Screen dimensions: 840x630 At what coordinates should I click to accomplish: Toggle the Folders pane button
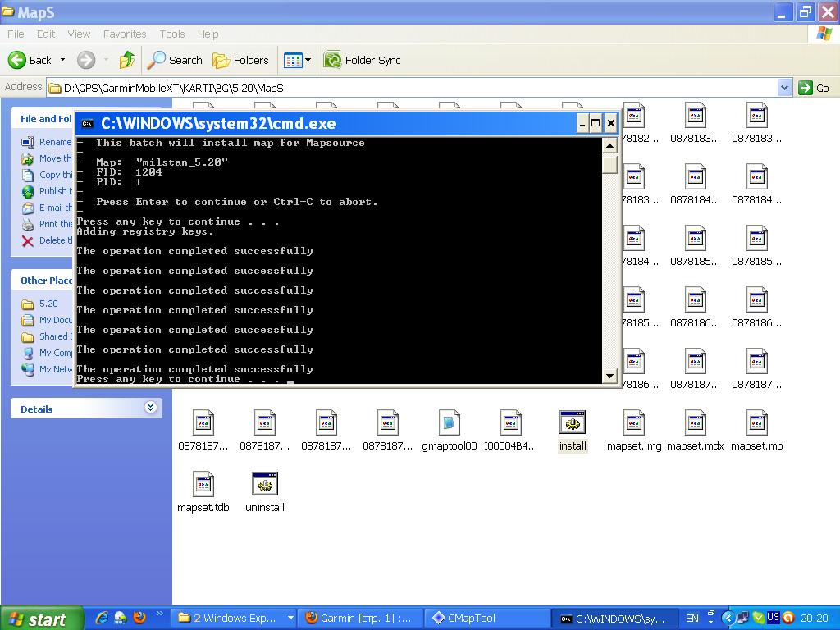[x=240, y=60]
